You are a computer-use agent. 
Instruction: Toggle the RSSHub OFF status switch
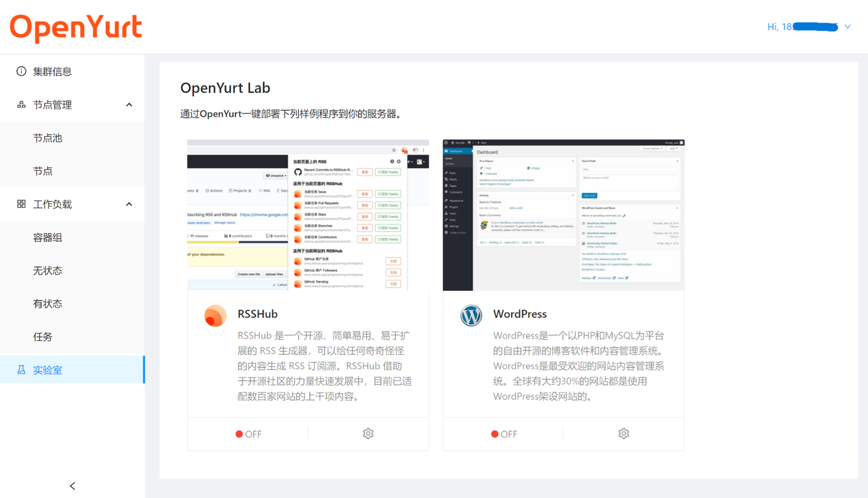pyautogui.click(x=249, y=434)
